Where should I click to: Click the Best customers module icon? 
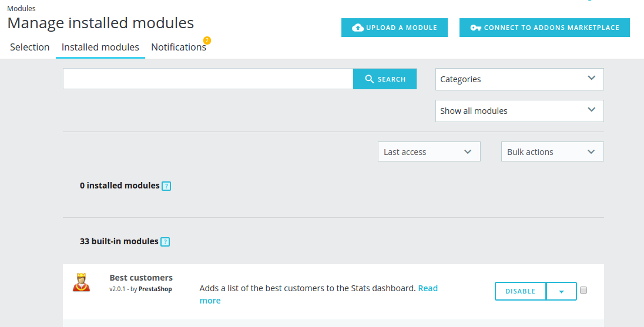[x=81, y=282]
